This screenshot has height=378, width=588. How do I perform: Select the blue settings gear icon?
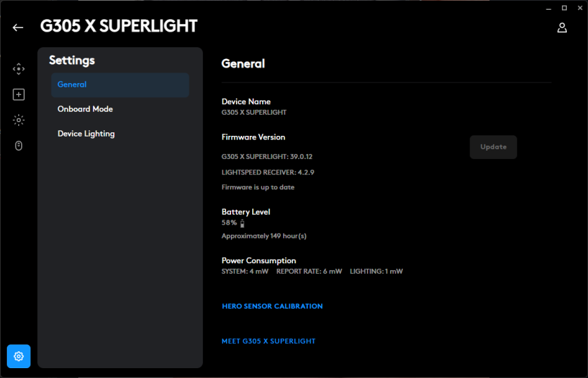pyautogui.click(x=19, y=356)
